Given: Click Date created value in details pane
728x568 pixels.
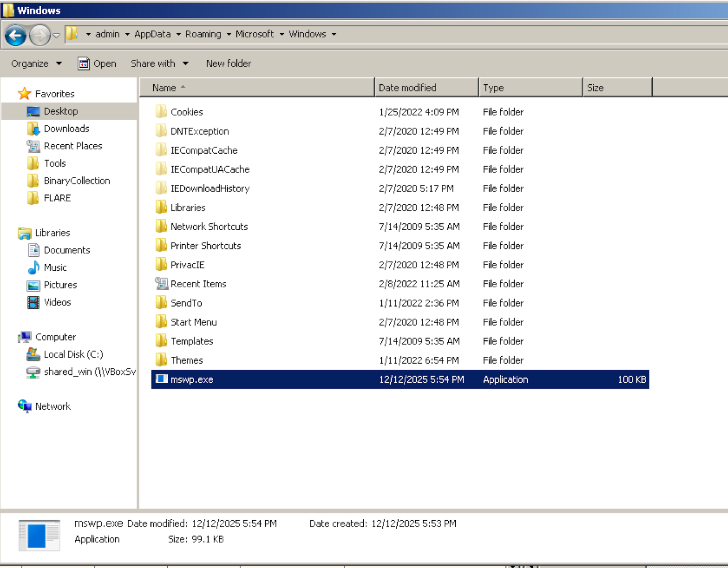Looking at the screenshot, I should 414,524.
